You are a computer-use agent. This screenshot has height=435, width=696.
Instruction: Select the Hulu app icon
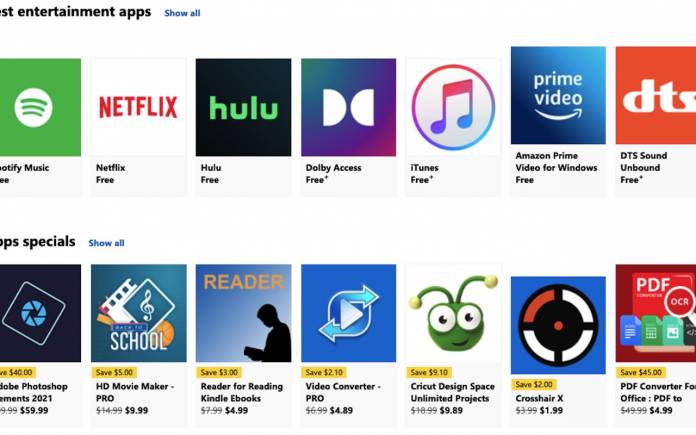[243, 107]
